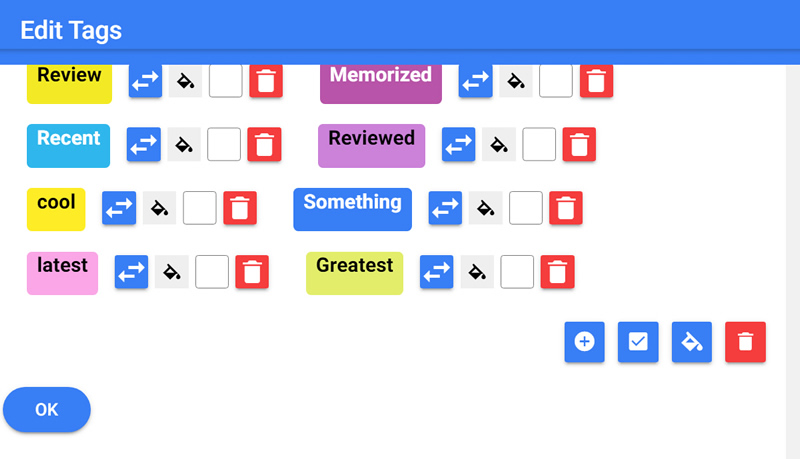Add a new tag with plus button

[585, 342]
